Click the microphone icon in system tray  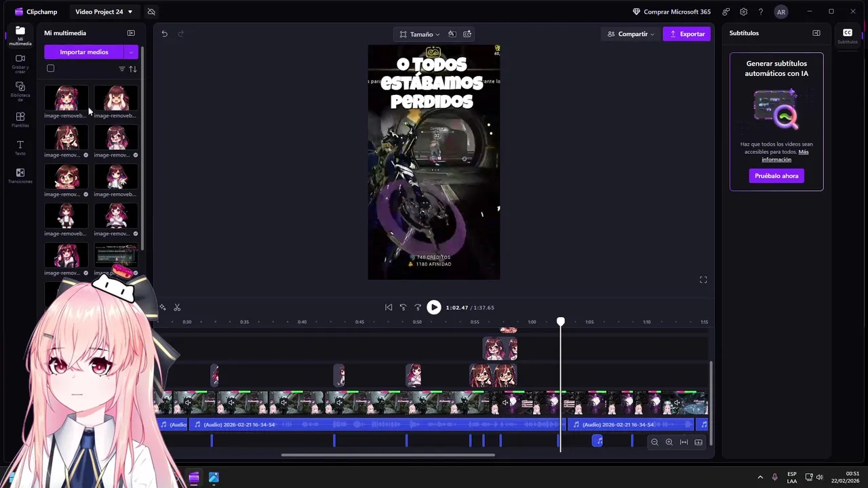pyautogui.click(x=774, y=477)
